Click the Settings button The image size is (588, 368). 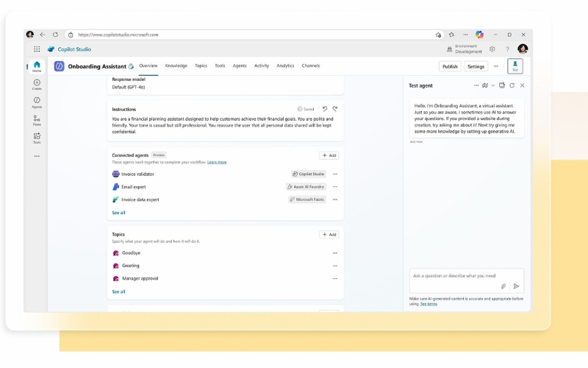476,66
